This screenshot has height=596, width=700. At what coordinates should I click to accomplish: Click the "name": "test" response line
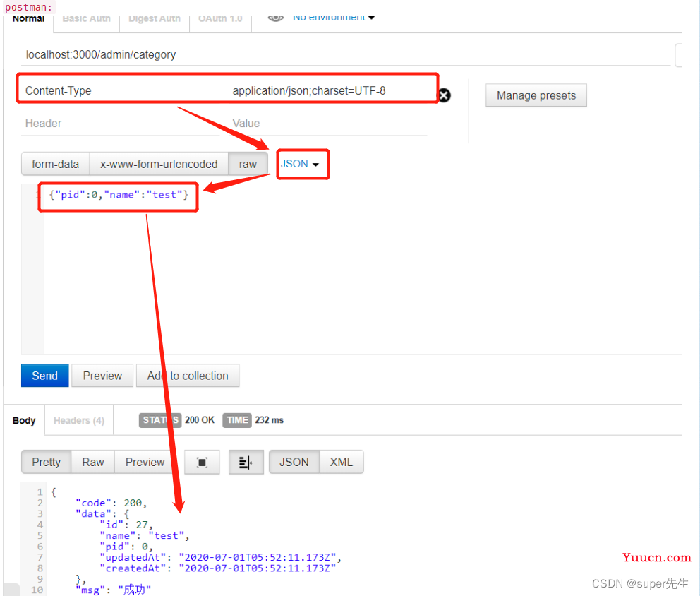coord(145,536)
